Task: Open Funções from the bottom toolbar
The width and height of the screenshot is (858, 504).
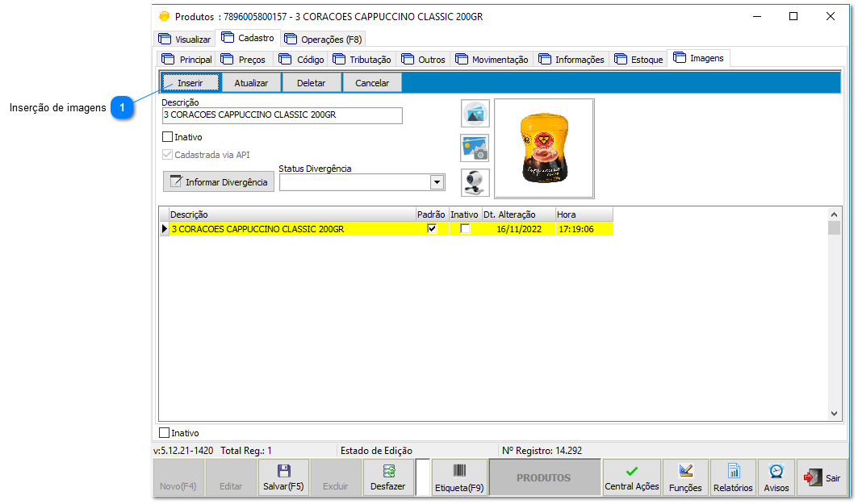Action: [x=685, y=477]
